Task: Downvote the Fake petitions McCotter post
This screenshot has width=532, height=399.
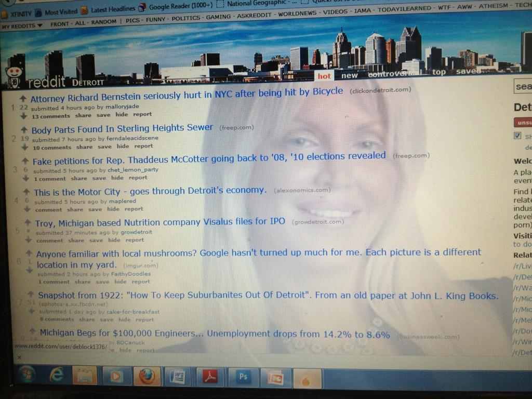Action: [x=26, y=178]
